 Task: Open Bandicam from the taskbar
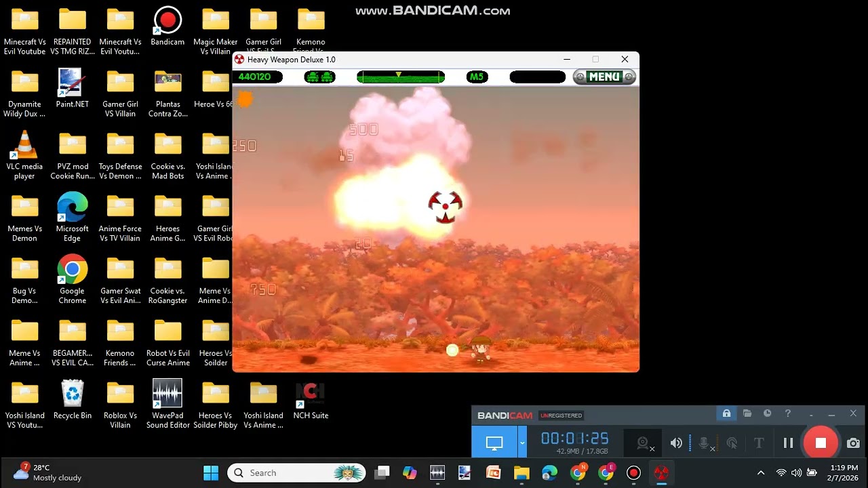tap(633, 472)
